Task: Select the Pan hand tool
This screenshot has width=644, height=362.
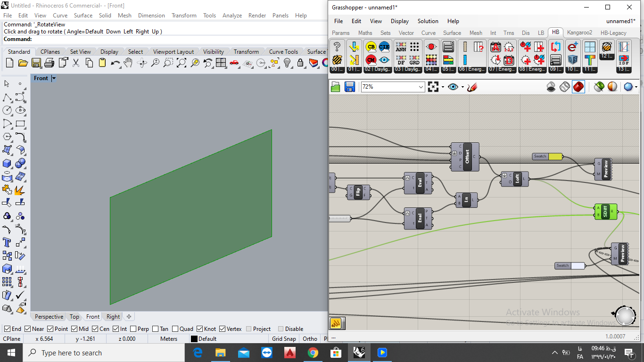Action: tap(128, 63)
